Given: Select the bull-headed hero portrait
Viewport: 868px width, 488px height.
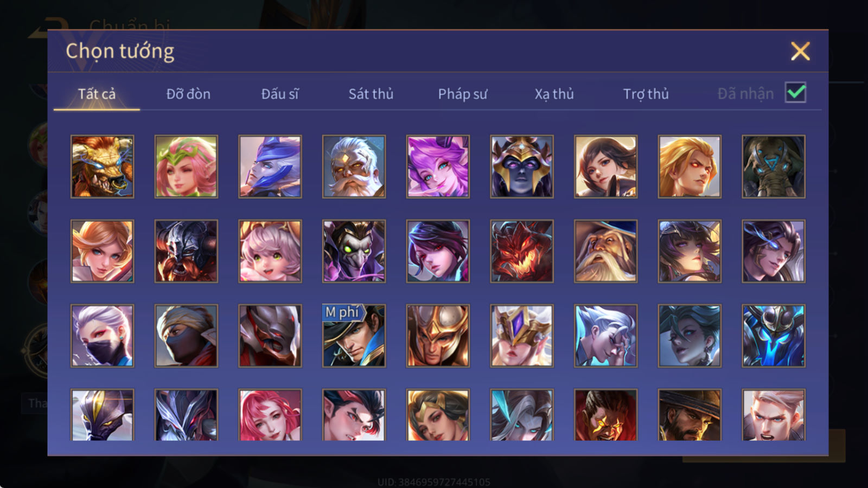Looking at the screenshot, I should click(102, 166).
